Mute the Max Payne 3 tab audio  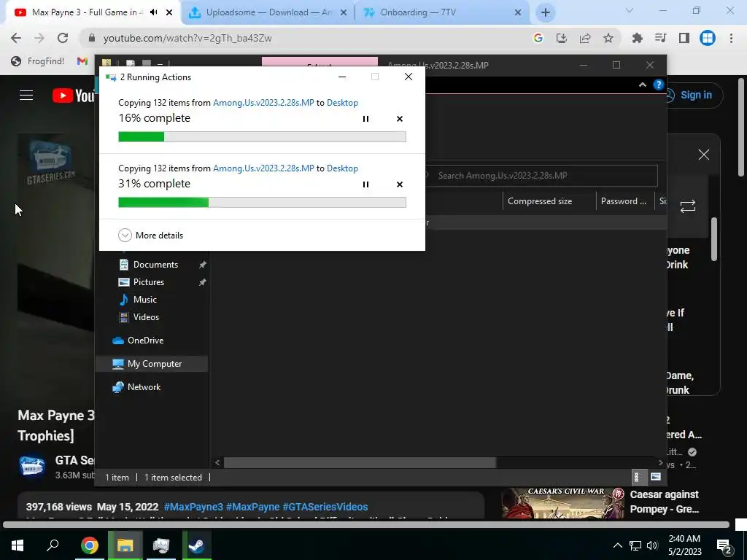click(153, 12)
